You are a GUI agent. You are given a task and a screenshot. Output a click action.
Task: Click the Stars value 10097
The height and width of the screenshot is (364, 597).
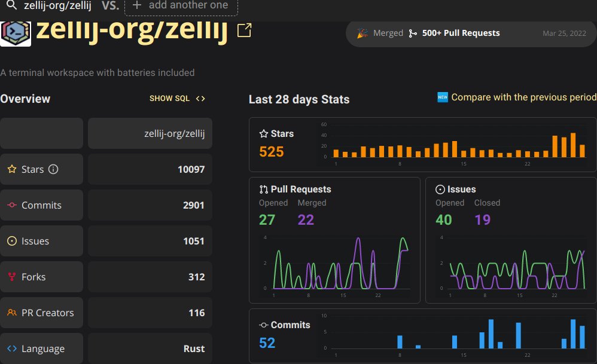(191, 169)
